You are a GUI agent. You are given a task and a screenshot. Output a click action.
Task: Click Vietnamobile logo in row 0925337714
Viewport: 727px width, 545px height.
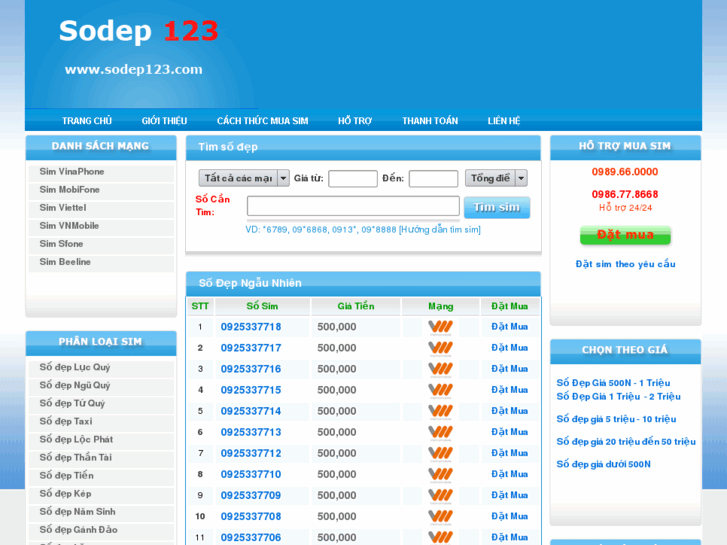point(440,412)
